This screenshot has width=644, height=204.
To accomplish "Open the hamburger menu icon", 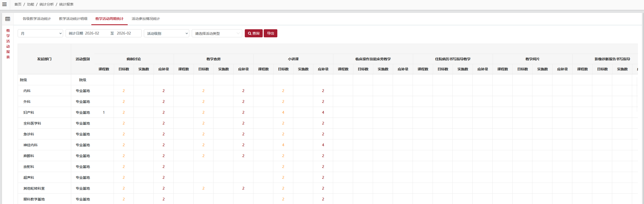I will [4, 4].
